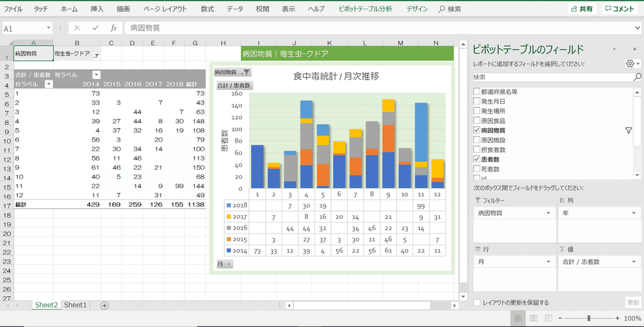Click the cancel entry X icon
This screenshot has height=327, width=644.
77,28
